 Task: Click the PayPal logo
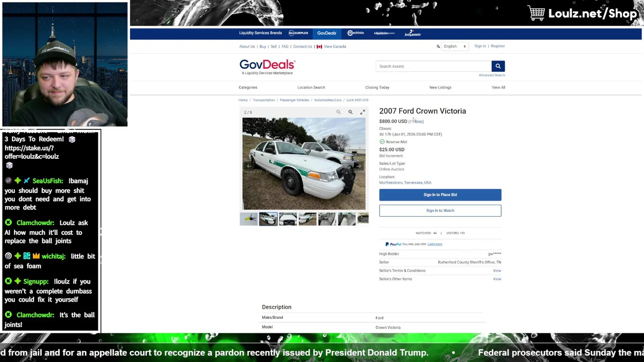[x=393, y=244]
